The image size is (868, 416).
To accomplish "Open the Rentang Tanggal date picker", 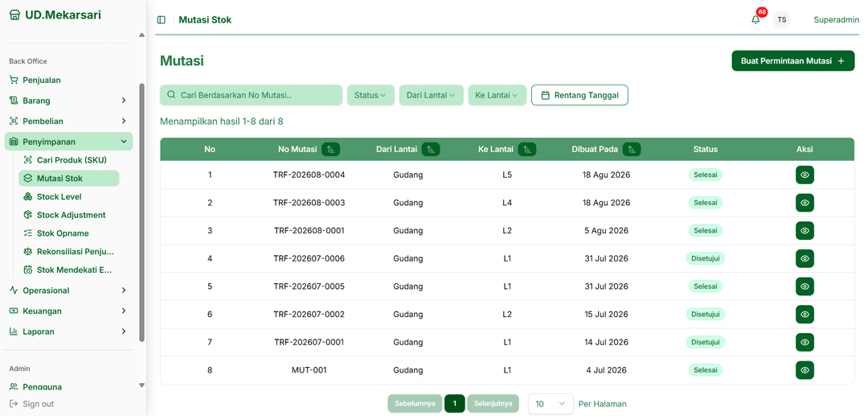I will 579,95.
